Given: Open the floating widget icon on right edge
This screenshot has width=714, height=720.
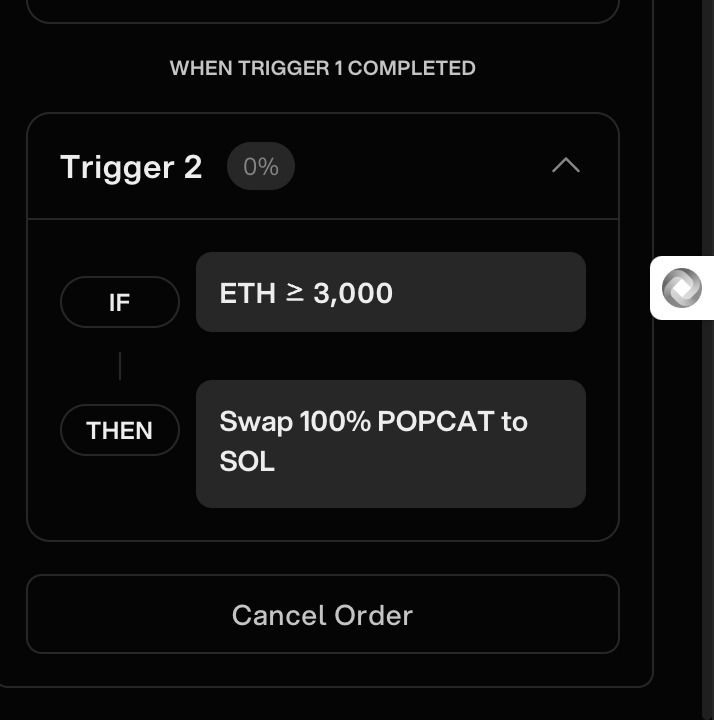Looking at the screenshot, I should 682,288.
